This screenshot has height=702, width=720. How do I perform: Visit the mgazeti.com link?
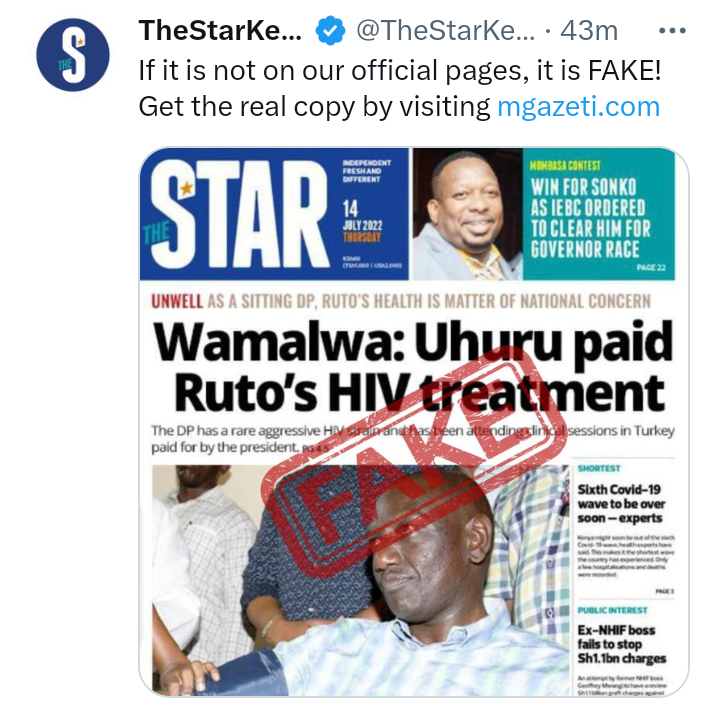point(579,107)
